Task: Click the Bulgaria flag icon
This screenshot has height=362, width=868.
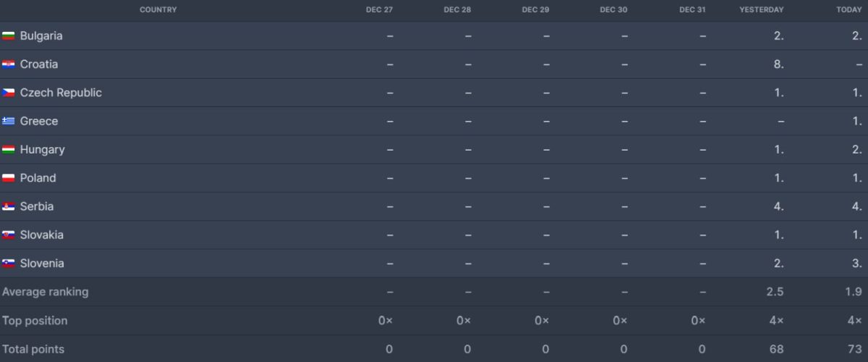Action: [x=9, y=36]
